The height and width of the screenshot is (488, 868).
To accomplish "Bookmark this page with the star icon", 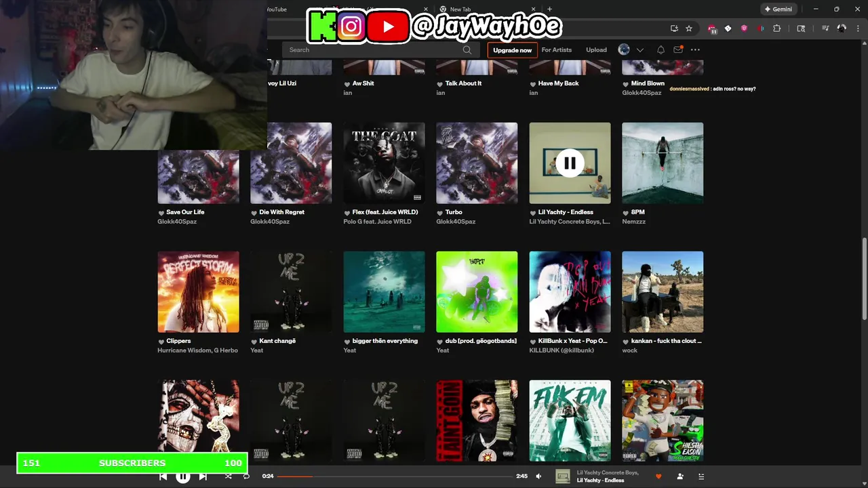I will pos(689,28).
